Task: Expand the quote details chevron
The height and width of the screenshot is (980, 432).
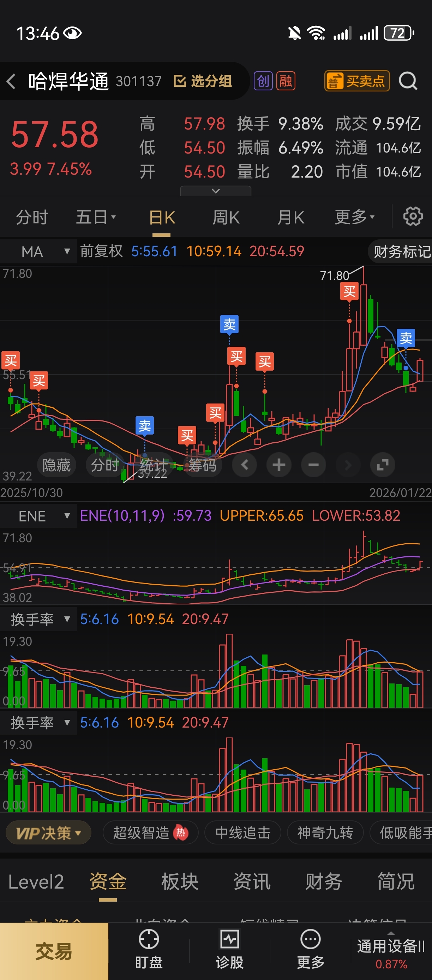Action: pos(216,191)
